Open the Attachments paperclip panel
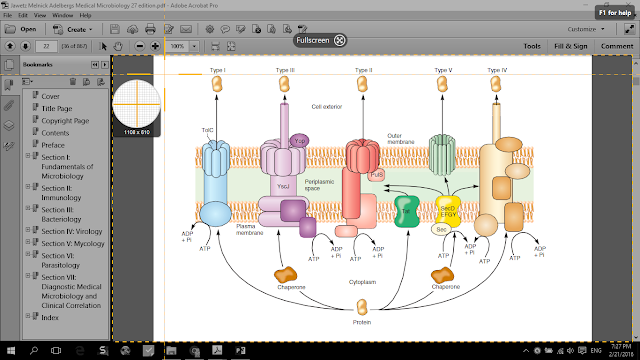Viewport: 640px width, 360px height. coord(9,105)
